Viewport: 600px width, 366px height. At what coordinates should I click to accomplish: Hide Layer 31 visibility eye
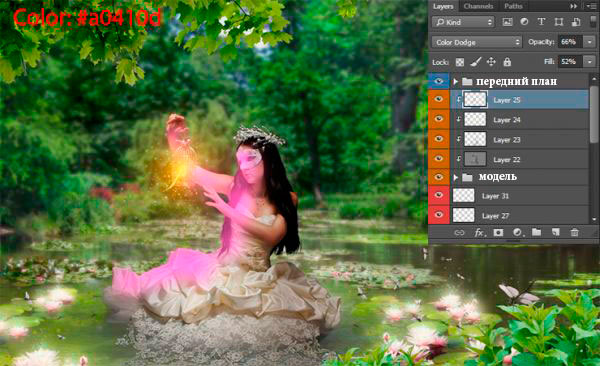[439, 195]
